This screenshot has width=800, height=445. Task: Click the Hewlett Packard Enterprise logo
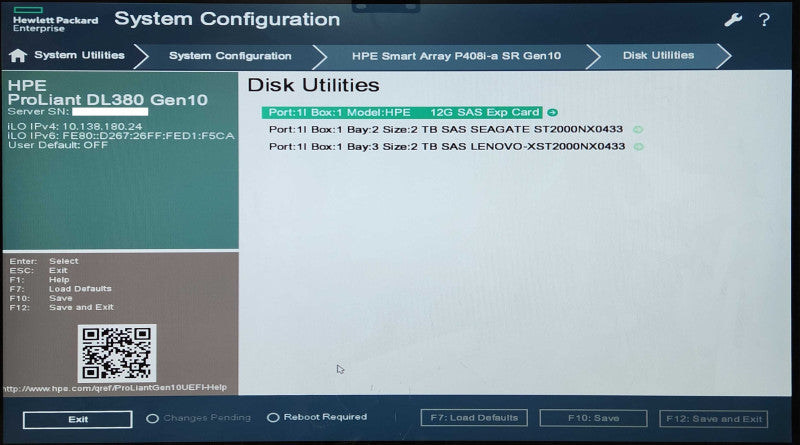tap(55, 20)
